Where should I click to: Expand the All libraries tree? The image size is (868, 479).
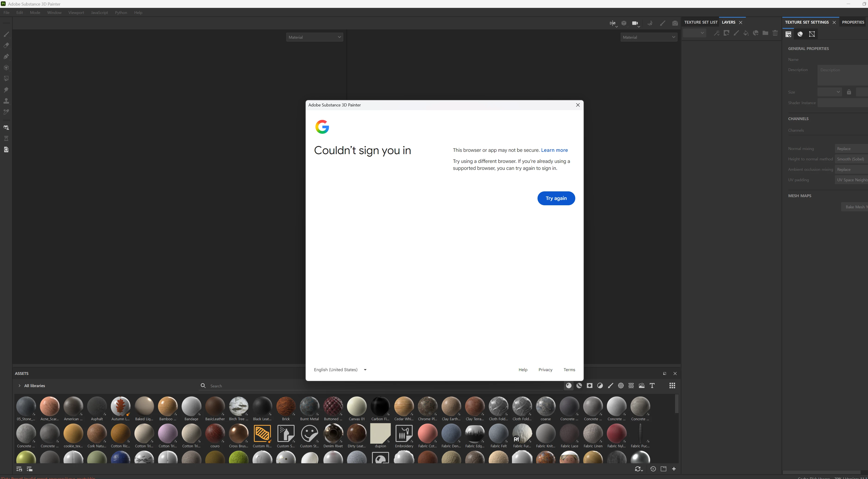coord(19,386)
